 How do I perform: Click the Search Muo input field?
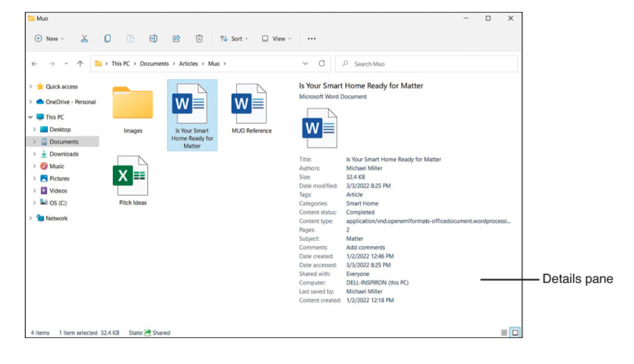click(x=427, y=64)
